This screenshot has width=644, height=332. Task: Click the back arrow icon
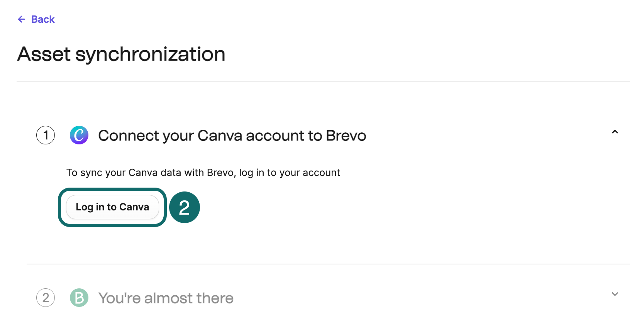coord(21,19)
